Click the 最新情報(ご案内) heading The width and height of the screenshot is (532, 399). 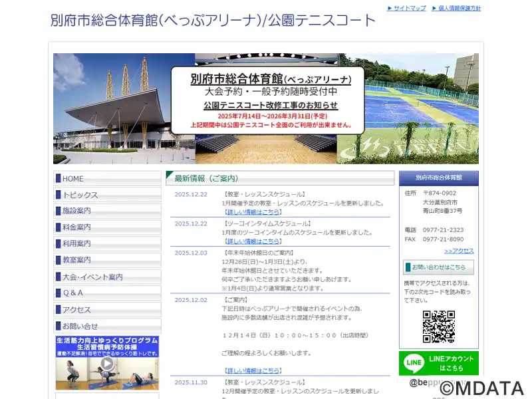pos(280,178)
